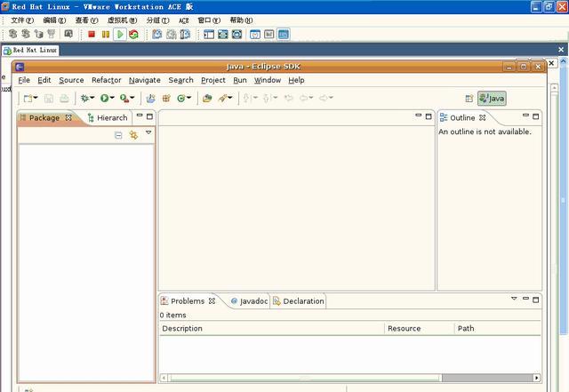The image size is (569, 392).
Task: Click the New Java Class icon
Action: click(181, 98)
